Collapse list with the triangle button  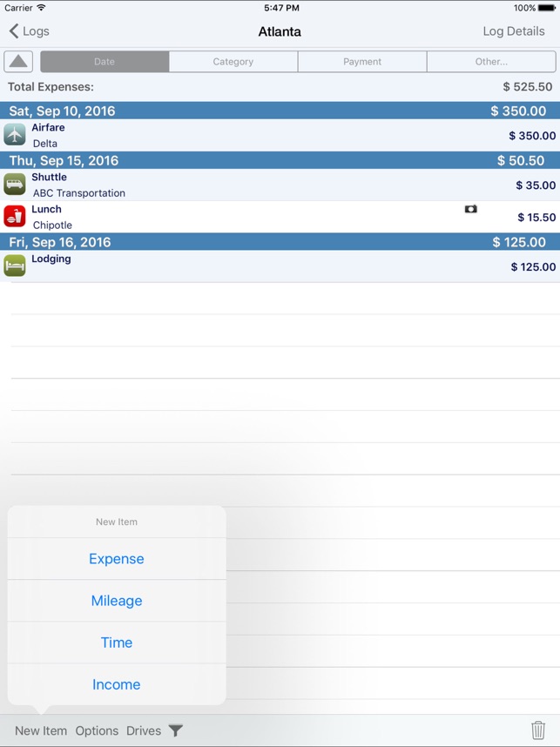tap(19, 62)
